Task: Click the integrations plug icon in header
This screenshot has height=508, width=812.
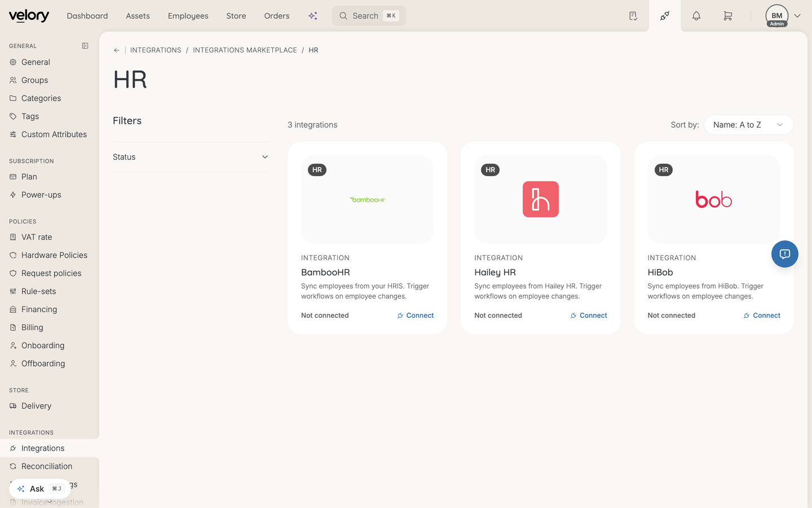Action: point(665,16)
